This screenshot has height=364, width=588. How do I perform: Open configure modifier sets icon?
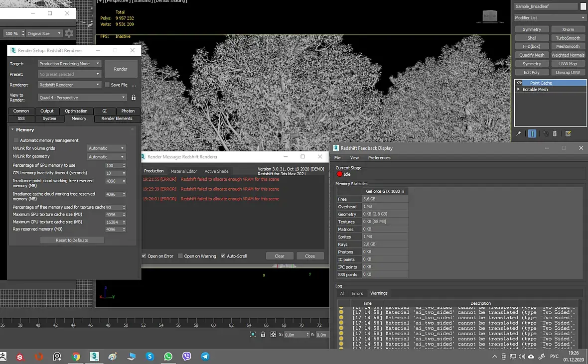[568, 133]
